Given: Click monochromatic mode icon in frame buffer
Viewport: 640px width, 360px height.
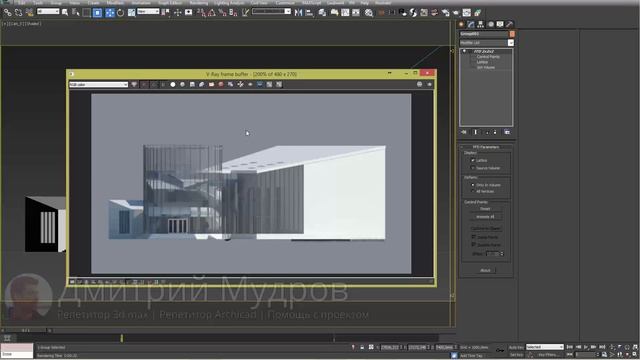Looking at the screenshot, I should [182, 84].
